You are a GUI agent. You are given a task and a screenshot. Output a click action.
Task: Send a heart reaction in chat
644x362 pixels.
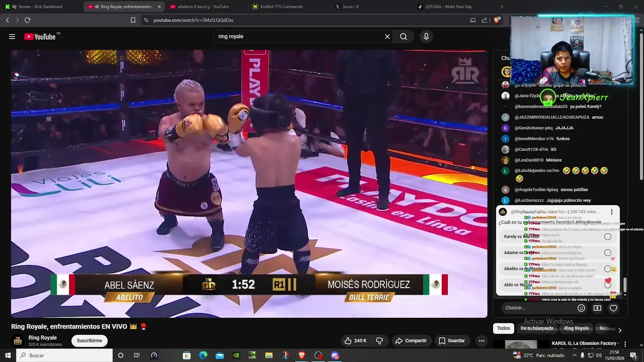tap(613, 308)
